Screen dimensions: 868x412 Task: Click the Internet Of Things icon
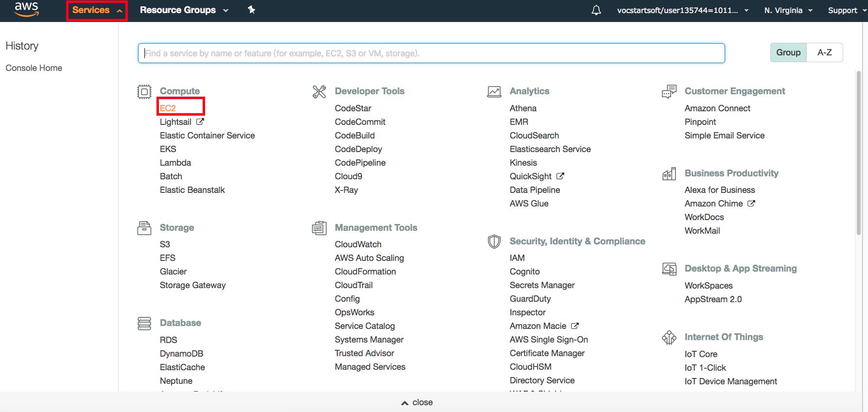click(x=669, y=337)
